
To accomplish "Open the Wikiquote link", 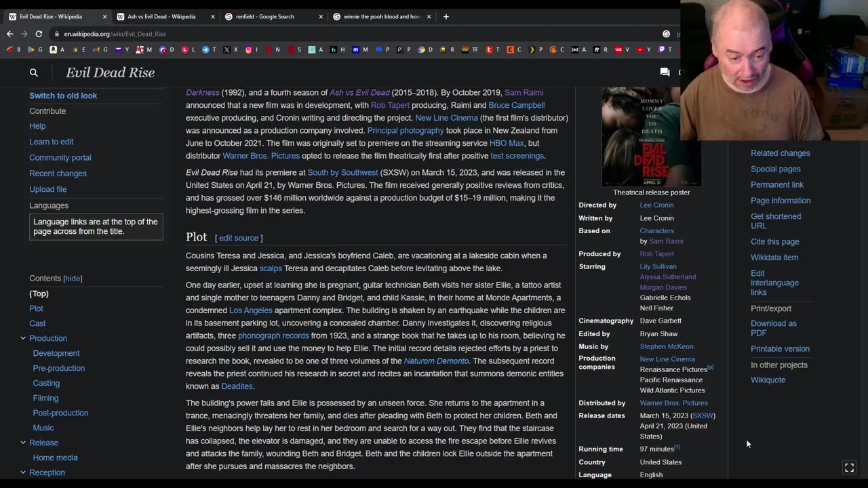I will click(768, 380).
